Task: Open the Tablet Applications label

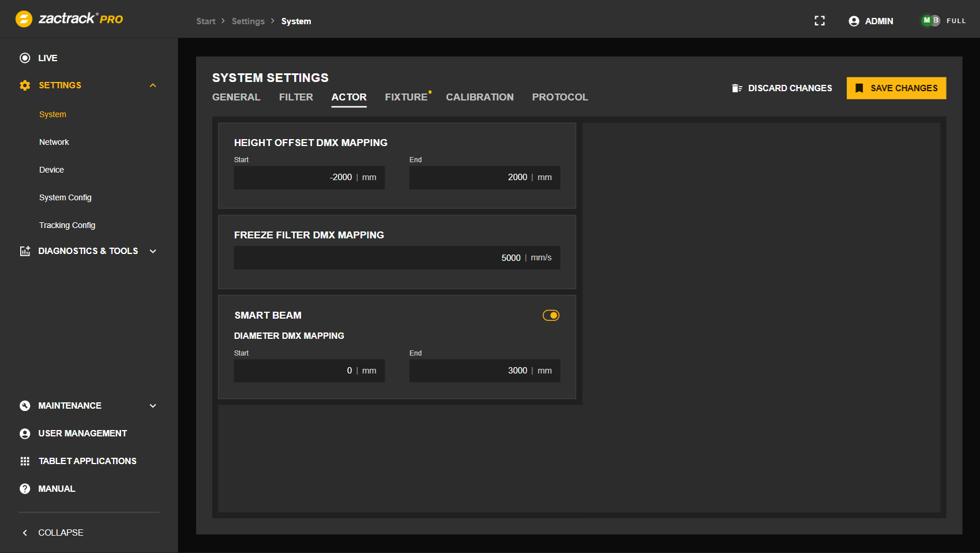Action: (x=88, y=461)
